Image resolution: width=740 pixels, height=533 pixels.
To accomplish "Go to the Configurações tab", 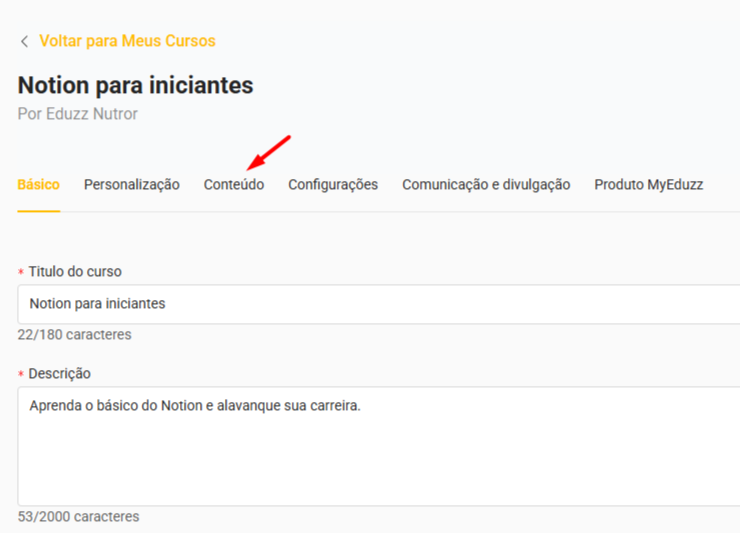I will [333, 185].
